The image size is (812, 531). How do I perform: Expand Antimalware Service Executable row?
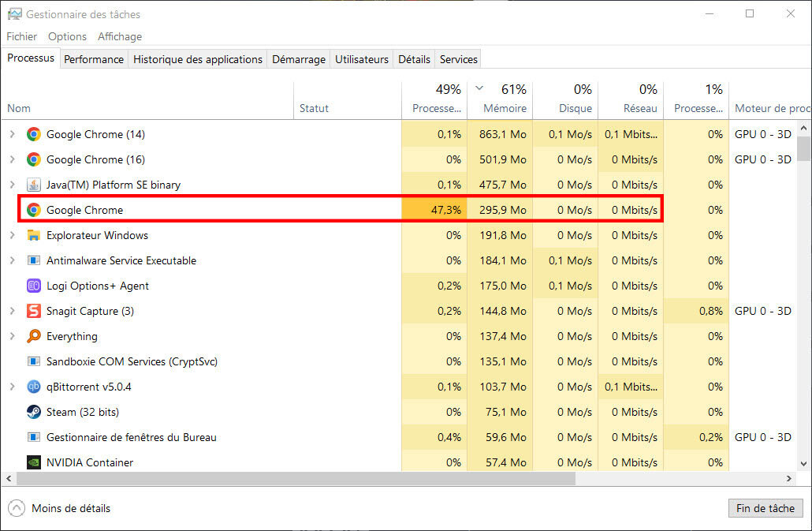(x=13, y=260)
